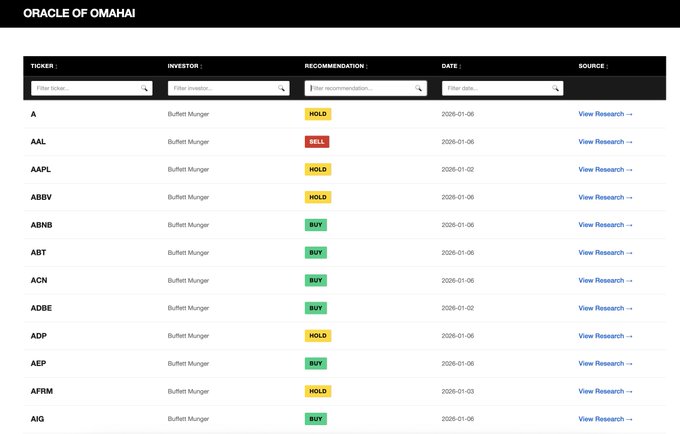The image size is (680, 434).
Task: Click the Source column header
Action: click(592, 66)
